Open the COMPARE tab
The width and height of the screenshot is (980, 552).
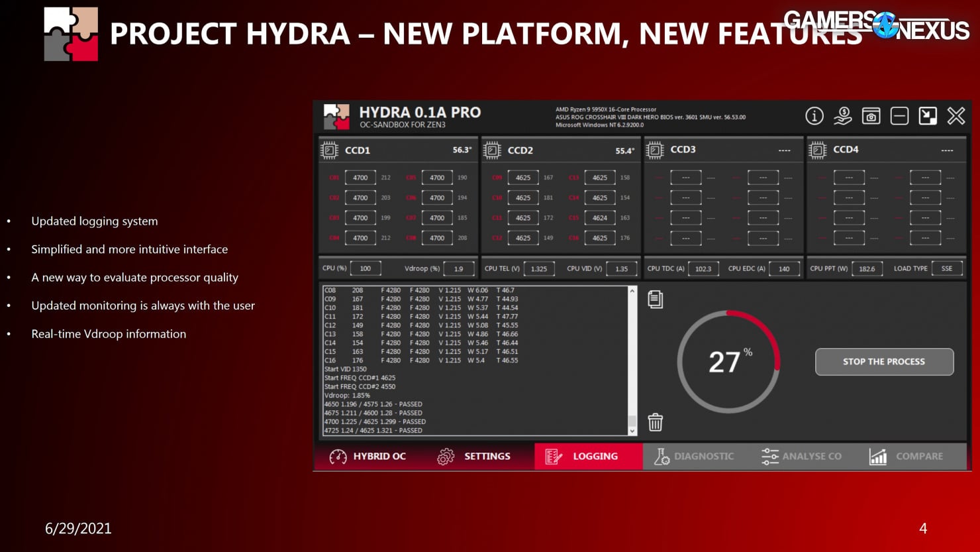[906, 456]
